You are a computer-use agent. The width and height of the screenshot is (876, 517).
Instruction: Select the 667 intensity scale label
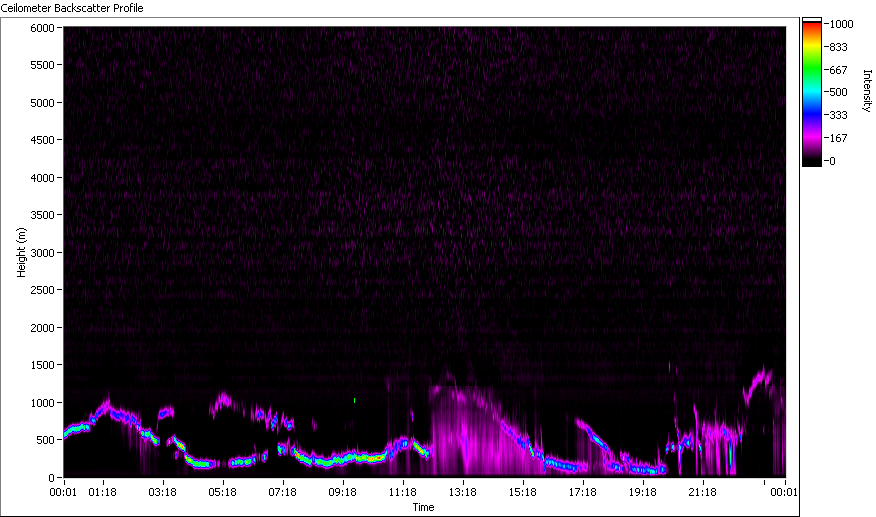pos(839,70)
